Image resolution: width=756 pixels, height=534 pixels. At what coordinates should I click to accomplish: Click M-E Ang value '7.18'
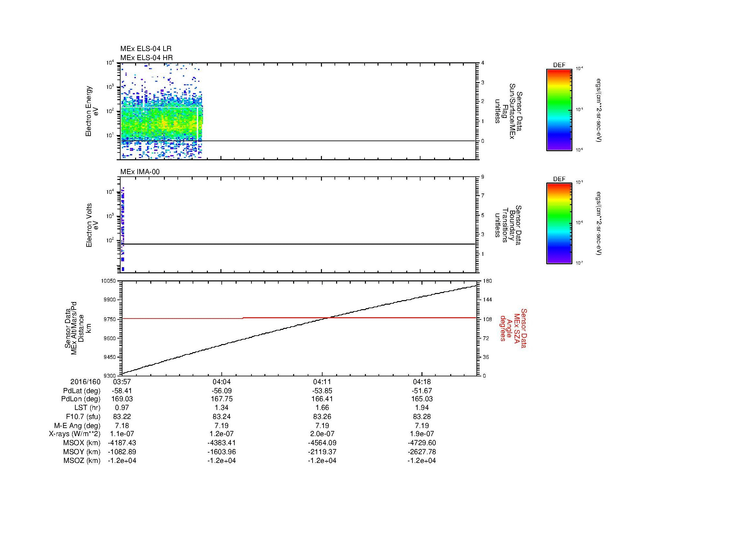pos(122,425)
